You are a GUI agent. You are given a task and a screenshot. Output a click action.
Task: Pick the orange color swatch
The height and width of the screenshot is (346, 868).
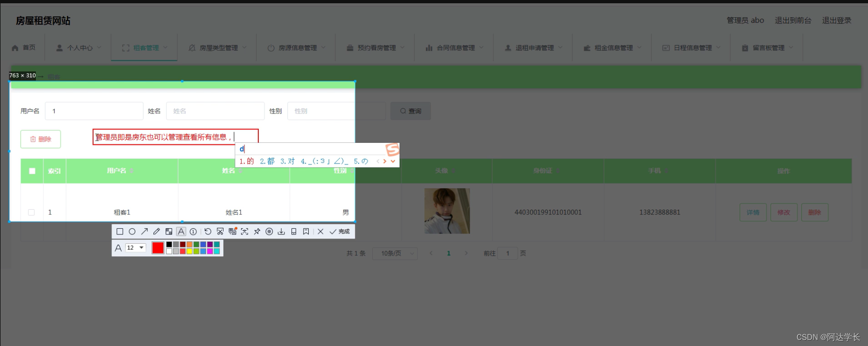coord(189,244)
